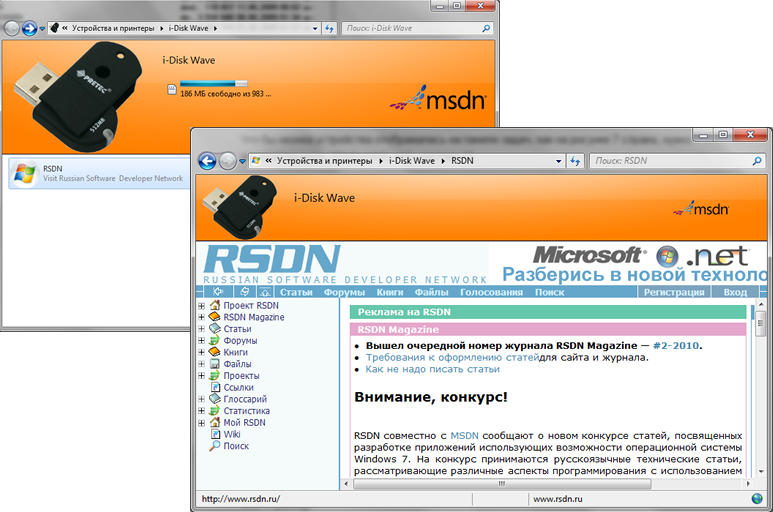
Task: Click 'Регистрация' link
Action: pos(674,292)
